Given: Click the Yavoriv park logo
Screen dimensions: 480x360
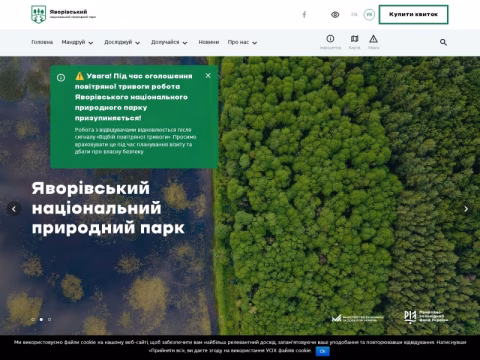Looking at the screenshot, I should [63, 14].
